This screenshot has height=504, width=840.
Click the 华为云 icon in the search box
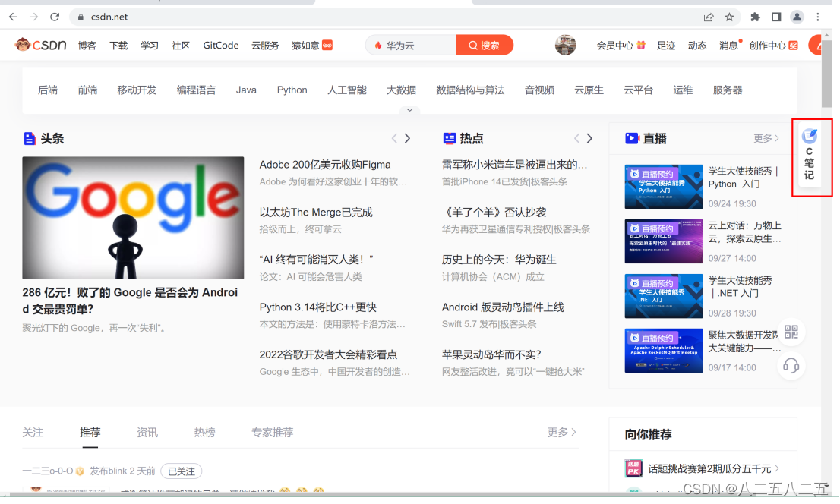tap(378, 45)
